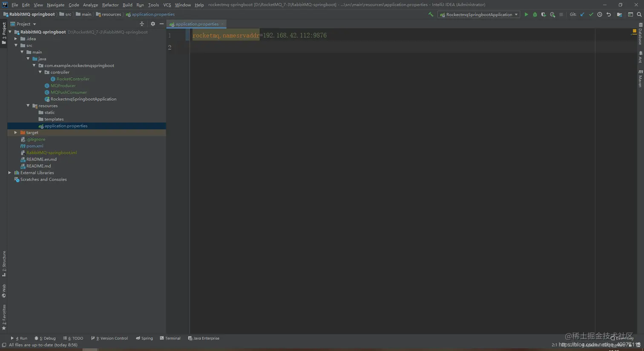Run with coverage icon
This screenshot has width=644, height=351.
pyautogui.click(x=543, y=14)
